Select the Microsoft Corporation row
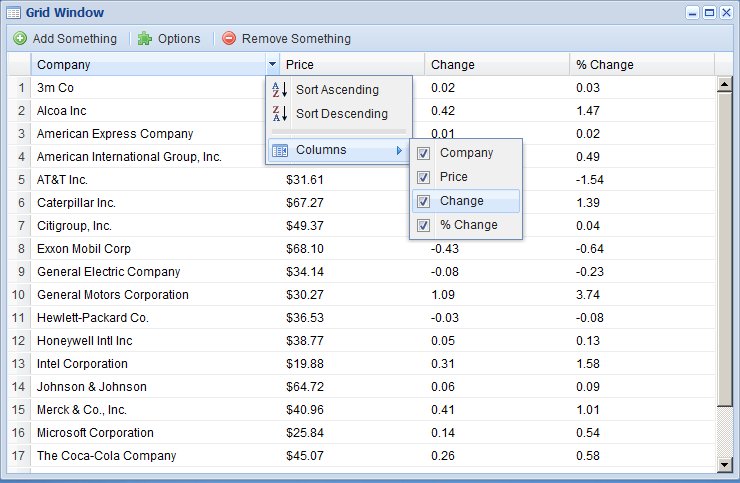 95,433
